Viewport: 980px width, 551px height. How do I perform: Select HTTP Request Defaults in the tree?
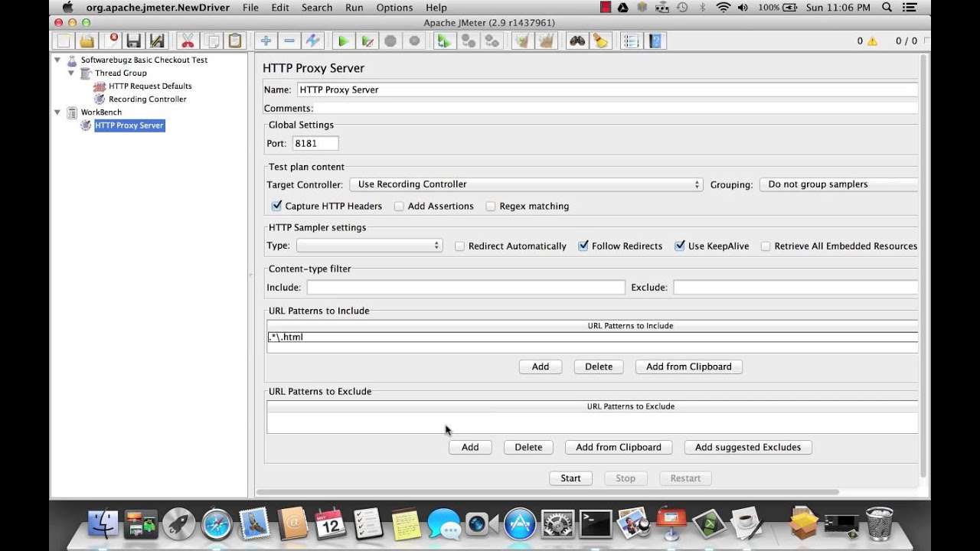(x=150, y=86)
